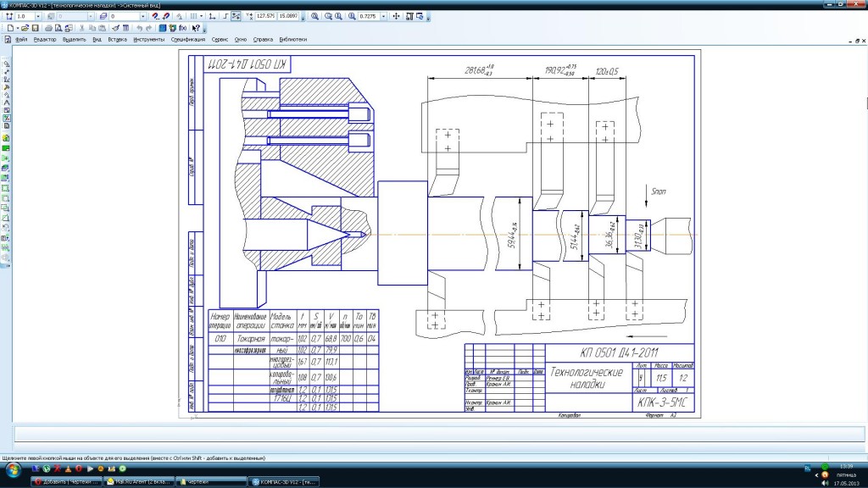Click the Print icon
This screenshot has height=488, width=868.
click(x=48, y=28)
